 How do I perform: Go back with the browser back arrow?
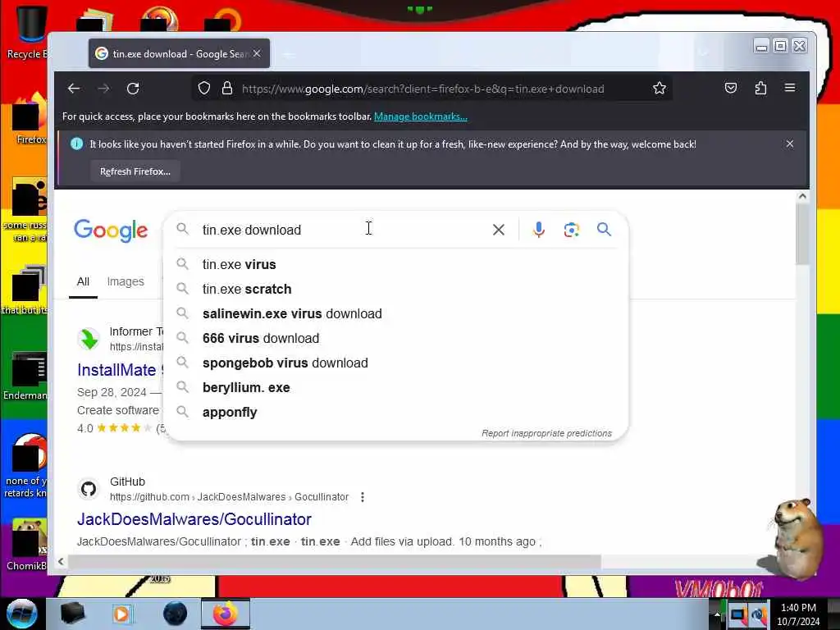coord(74,89)
